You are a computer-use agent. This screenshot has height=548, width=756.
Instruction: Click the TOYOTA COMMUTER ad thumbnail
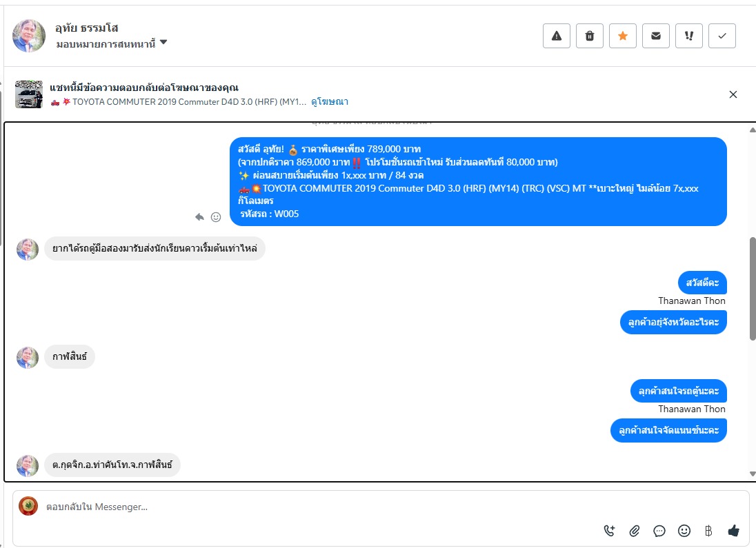29,94
